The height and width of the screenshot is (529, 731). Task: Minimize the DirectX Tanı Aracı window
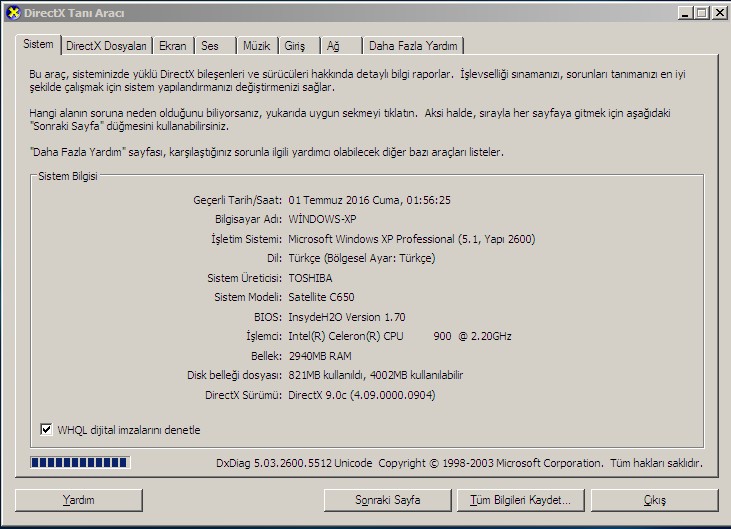point(685,12)
